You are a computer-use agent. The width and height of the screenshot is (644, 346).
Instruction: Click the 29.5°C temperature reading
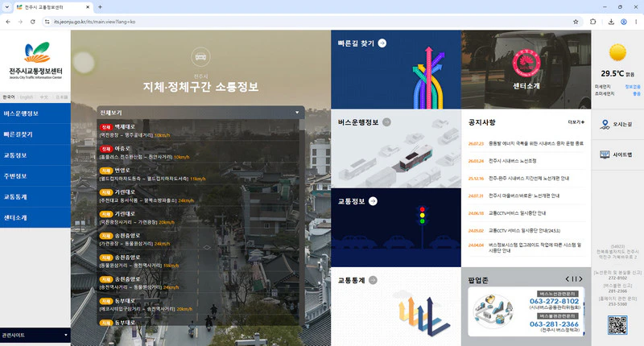point(612,73)
